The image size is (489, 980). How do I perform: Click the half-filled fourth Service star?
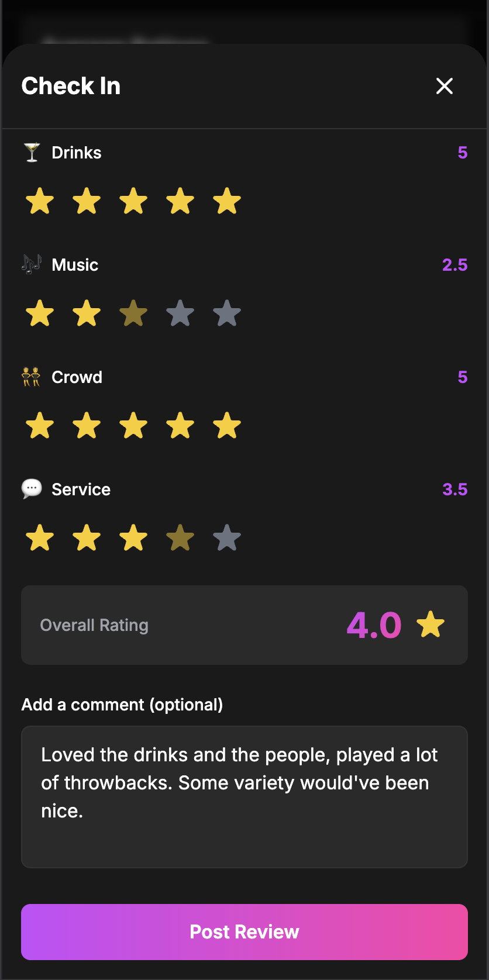[x=180, y=538]
